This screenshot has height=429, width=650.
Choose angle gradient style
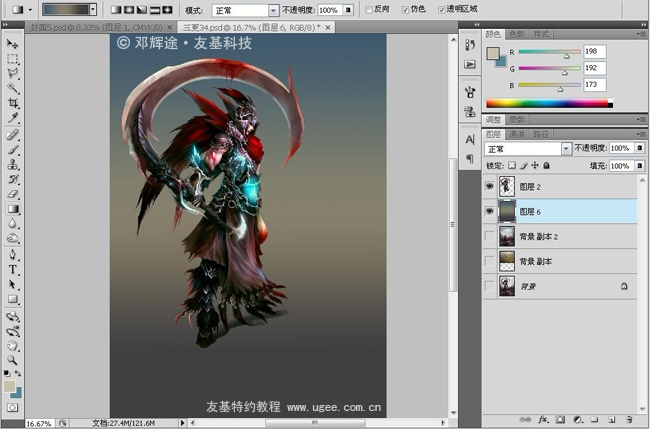tap(142, 10)
